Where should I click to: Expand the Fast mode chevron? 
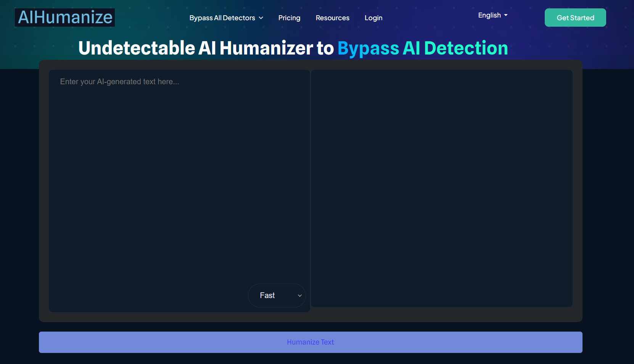299,295
